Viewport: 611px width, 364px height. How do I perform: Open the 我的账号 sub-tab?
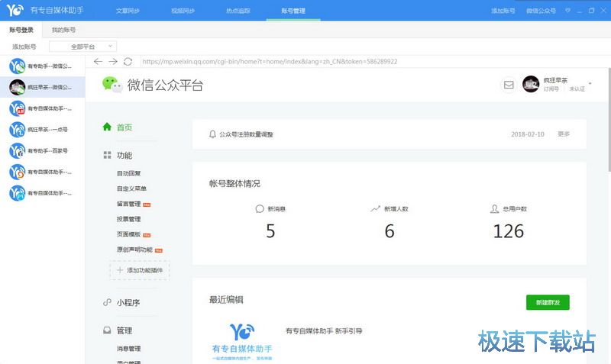pos(64,30)
